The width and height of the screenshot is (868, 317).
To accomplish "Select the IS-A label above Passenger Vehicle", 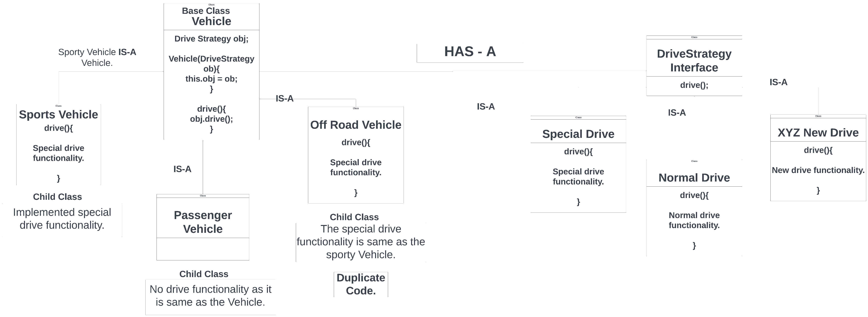I will 182,169.
